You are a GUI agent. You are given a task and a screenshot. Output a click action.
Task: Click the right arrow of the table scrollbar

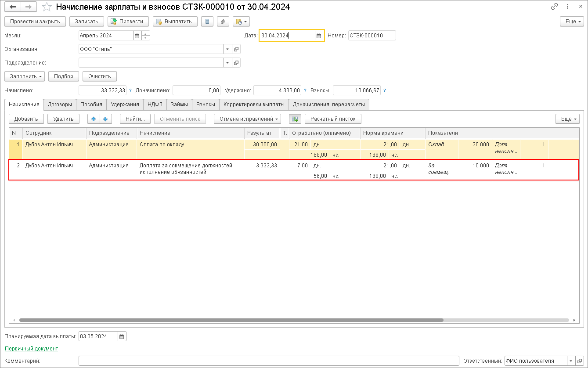click(575, 320)
